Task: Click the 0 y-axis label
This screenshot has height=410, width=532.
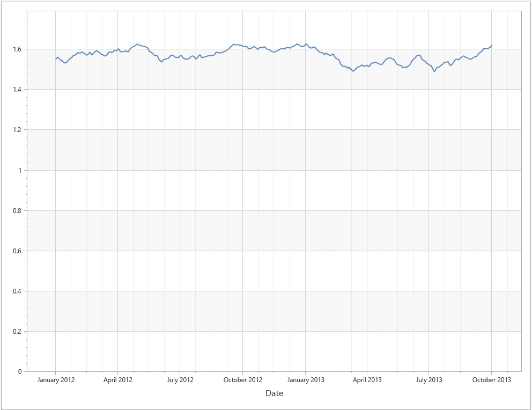Action: pos(20,372)
